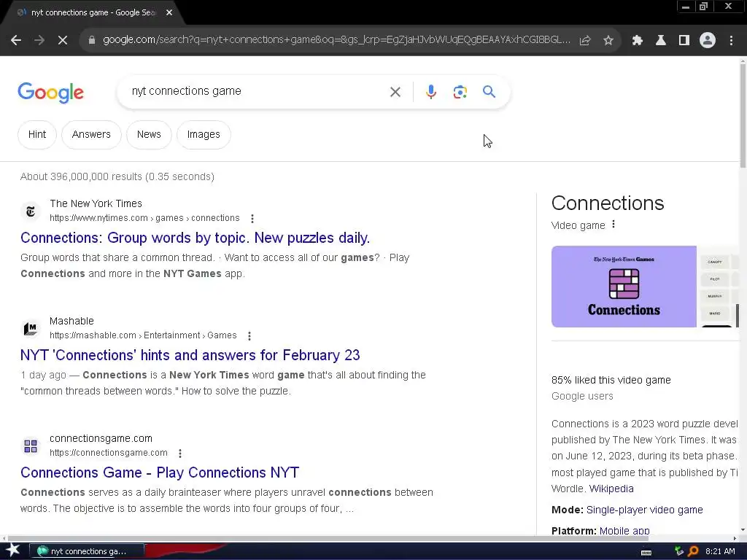This screenshot has height=560, width=747.
Task: Click the scroll down arrow
Action: point(743,529)
